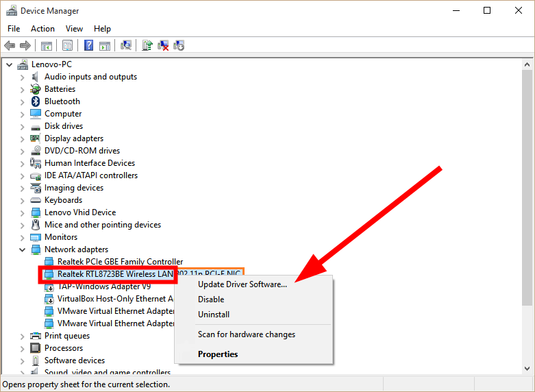This screenshot has height=392, width=535.
Task: Click the Properties toolbar icon
Action: coord(68,45)
